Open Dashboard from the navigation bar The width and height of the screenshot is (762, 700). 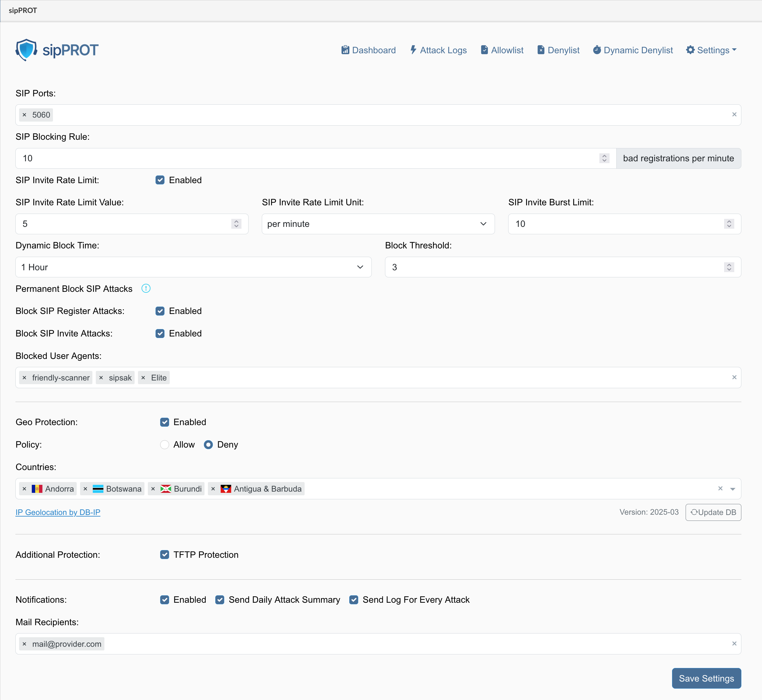(368, 50)
